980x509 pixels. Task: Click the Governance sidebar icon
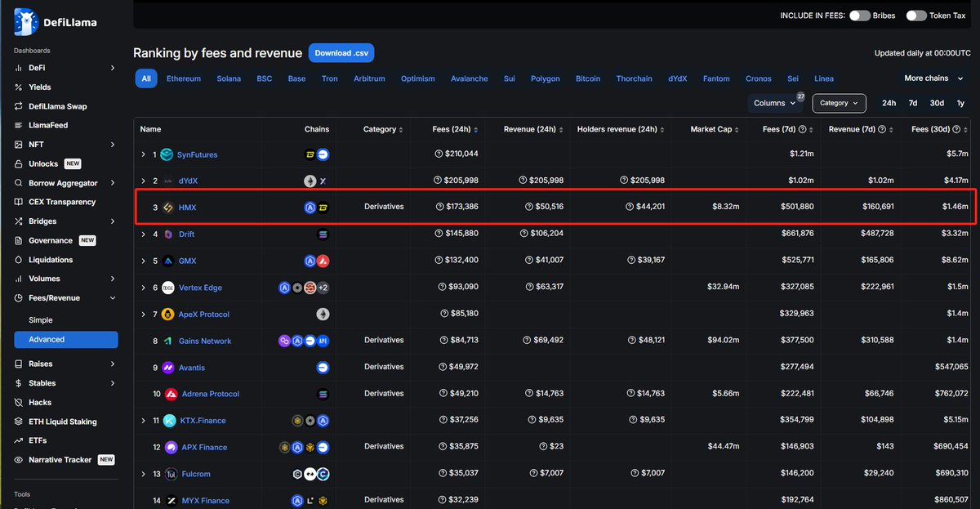[x=19, y=241]
